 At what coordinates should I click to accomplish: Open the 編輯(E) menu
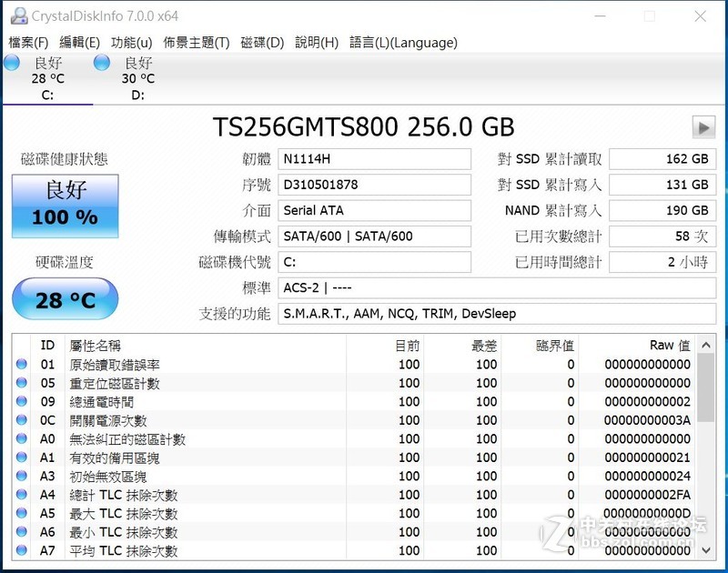pos(79,43)
